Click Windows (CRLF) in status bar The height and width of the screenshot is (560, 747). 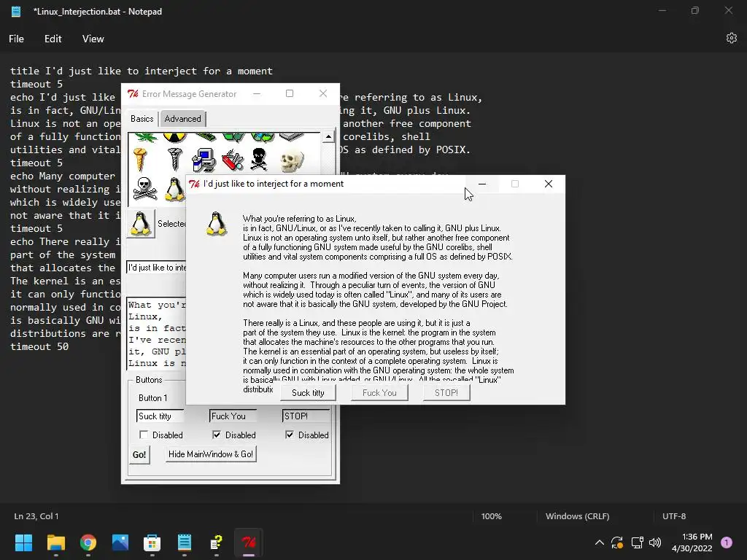pos(578,516)
